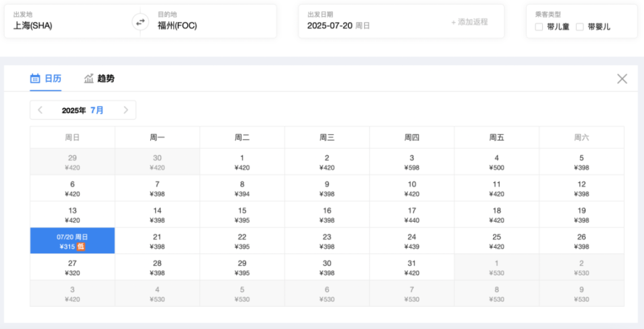Screen dimensions: 644x329
Task: Select July 1 priced ¥420
Action: (x=242, y=162)
